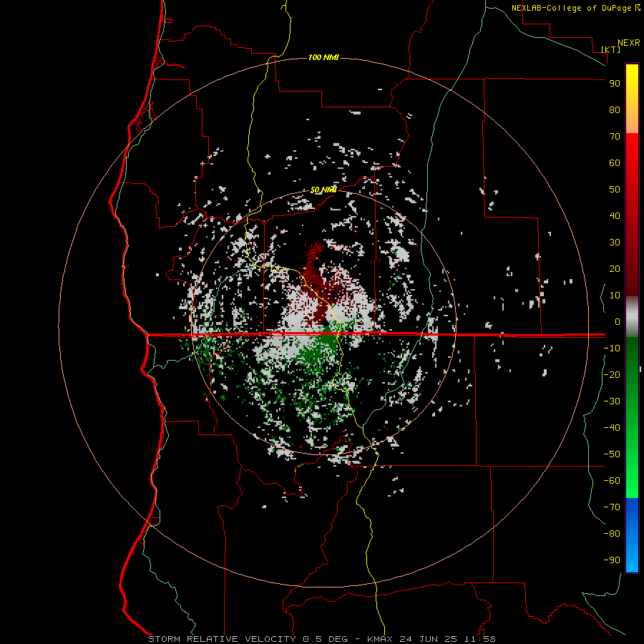This screenshot has height=644, width=644.
Task: Click the "STORM RELATIVE VELOCITY 0.5 DEG" caption
Action: tap(248, 639)
